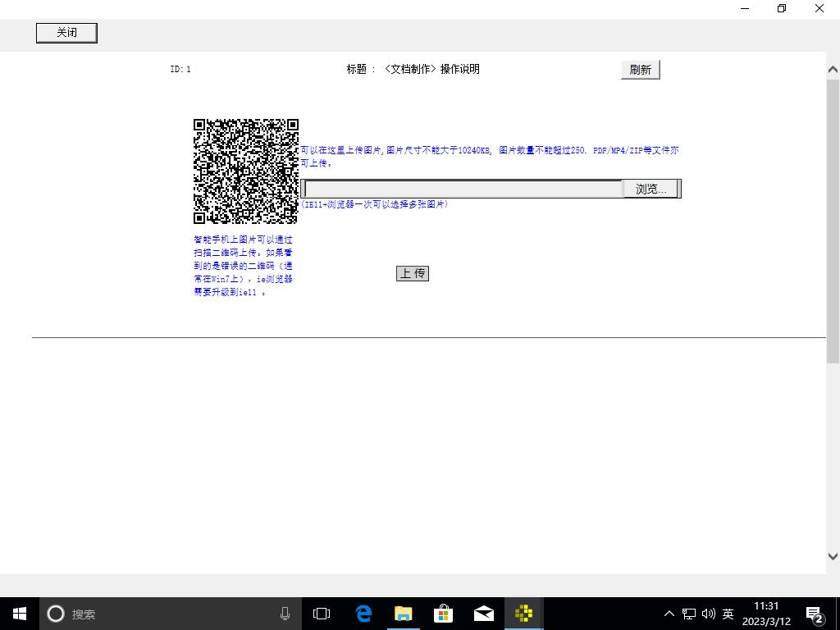Click the file path input field
The width and height of the screenshot is (840, 630).
pos(463,189)
